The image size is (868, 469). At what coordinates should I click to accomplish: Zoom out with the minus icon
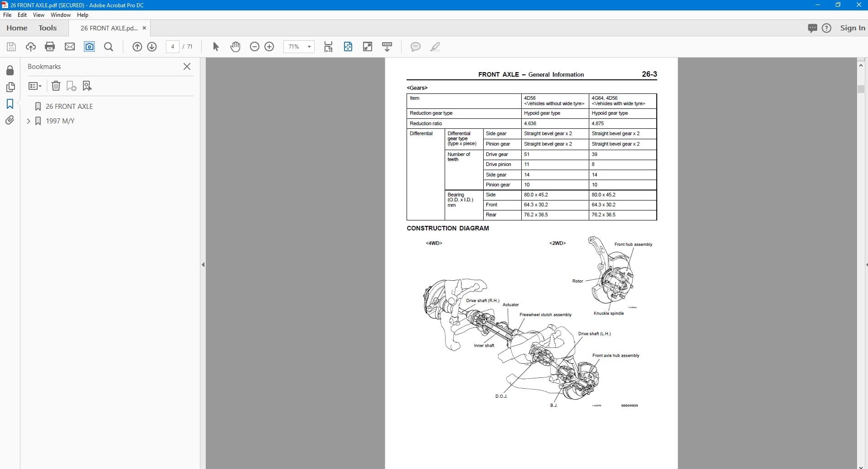(x=255, y=47)
